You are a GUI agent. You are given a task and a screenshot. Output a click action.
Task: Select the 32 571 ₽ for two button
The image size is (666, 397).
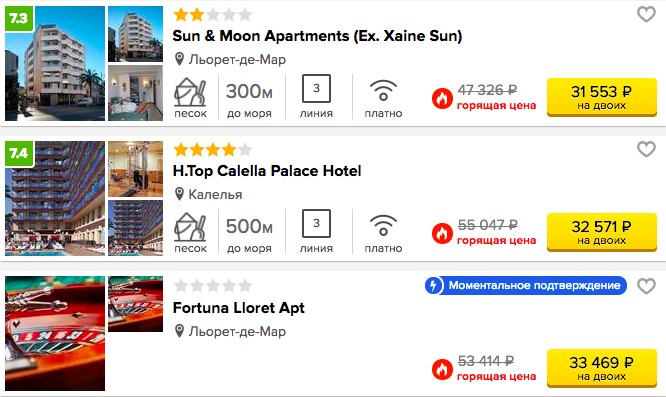pyautogui.click(x=601, y=232)
